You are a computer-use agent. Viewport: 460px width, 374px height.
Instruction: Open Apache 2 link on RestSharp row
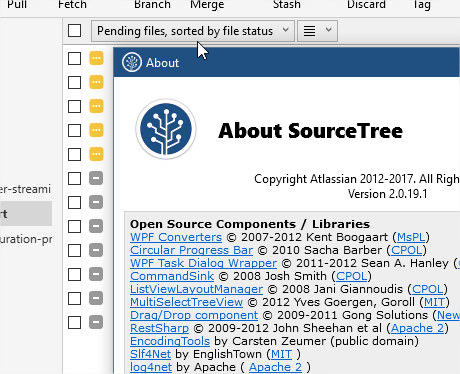coord(418,328)
